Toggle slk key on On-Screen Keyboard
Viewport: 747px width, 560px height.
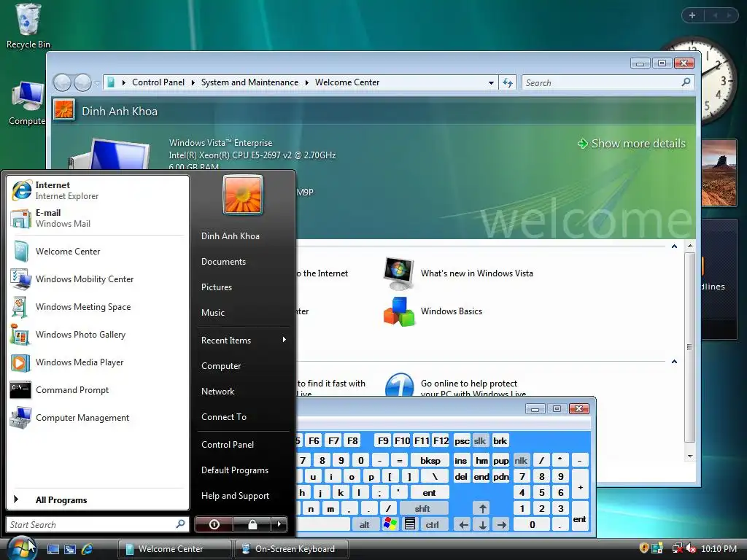(x=480, y=441)
